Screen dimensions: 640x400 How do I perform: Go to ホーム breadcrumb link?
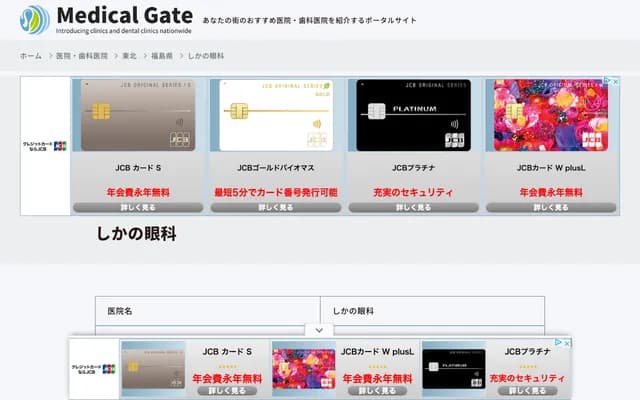point(31,56)
